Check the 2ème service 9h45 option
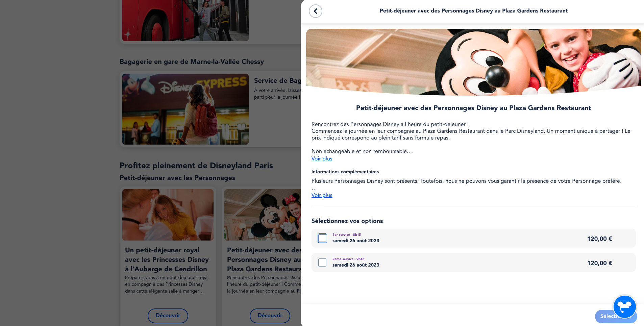 322,262
